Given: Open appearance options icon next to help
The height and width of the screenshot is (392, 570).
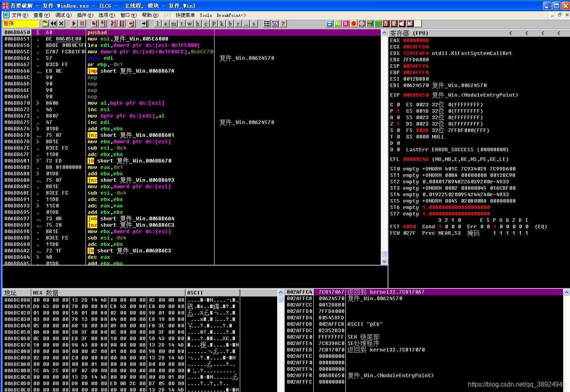Looking at the screenshot, I should (275, 24).
